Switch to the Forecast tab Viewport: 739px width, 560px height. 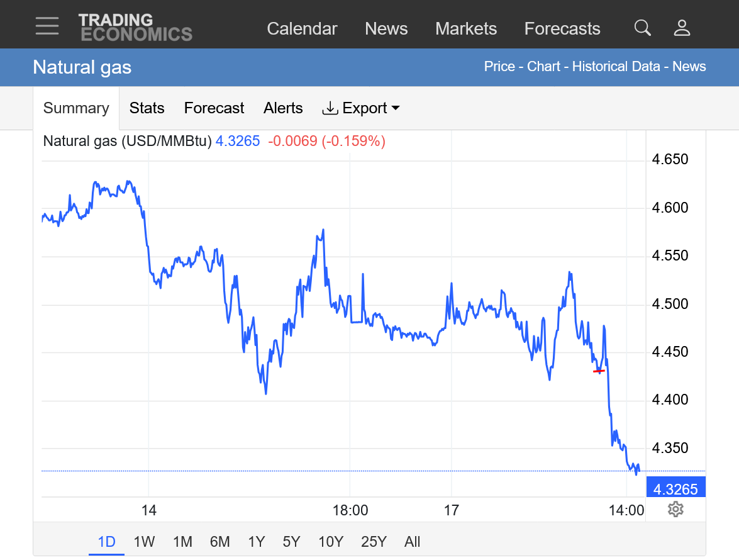(x=214, y=108)
